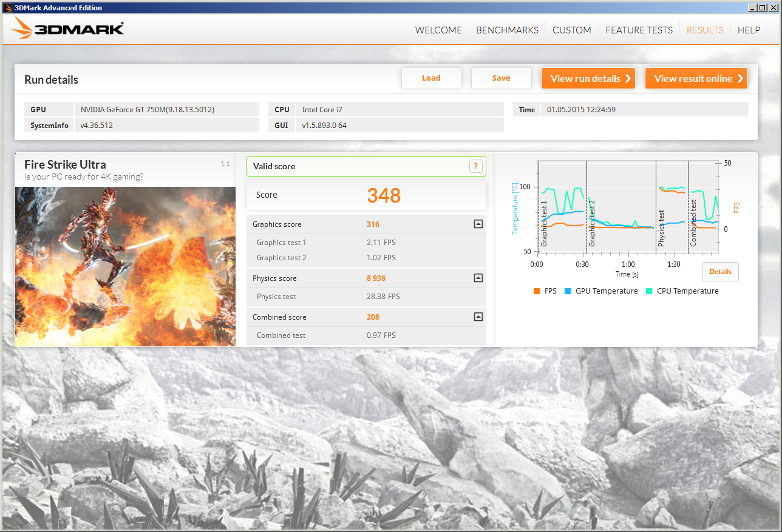The height and width of the screenshot is (532, 782).
Task: Open the Feature Tests tab
Action: click(x=639, y=30)
